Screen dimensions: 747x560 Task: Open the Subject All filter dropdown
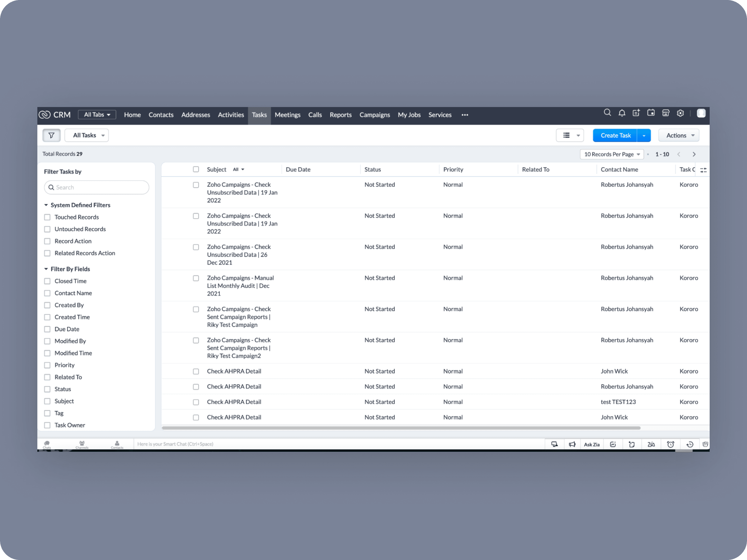coord(238,170)
